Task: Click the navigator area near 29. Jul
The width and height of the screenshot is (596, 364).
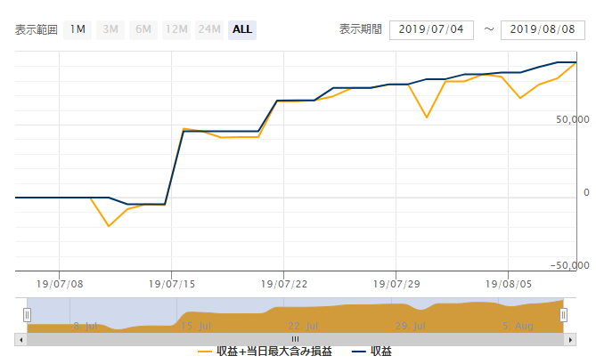Action: click(410, 326)
